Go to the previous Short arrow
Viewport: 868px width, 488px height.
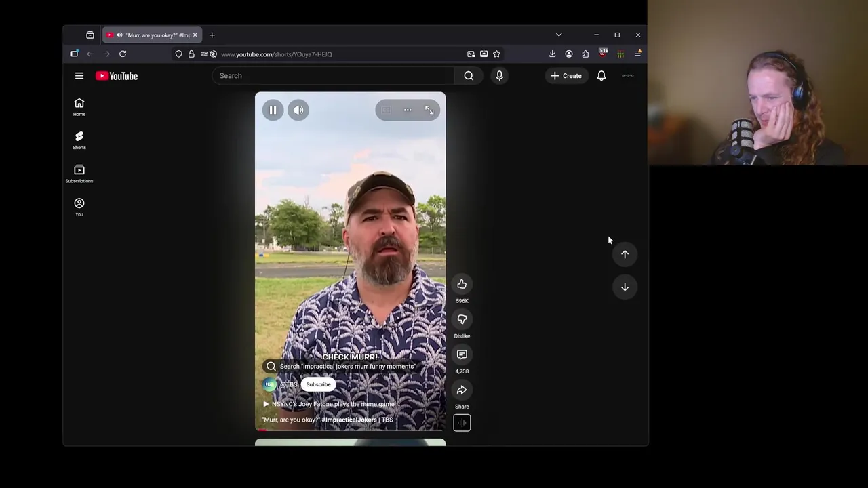[x=625, y=254]
